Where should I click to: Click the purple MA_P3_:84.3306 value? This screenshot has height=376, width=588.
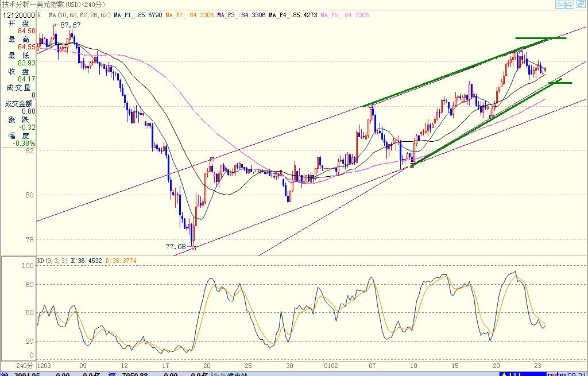point(242,15)
